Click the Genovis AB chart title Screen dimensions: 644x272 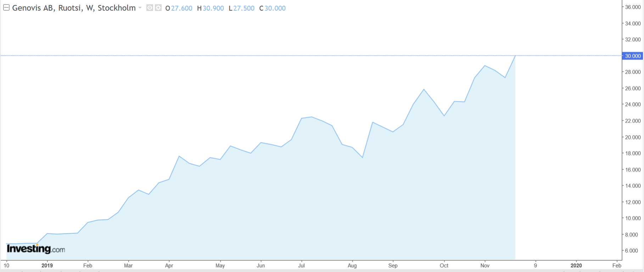tap(74, 8)
